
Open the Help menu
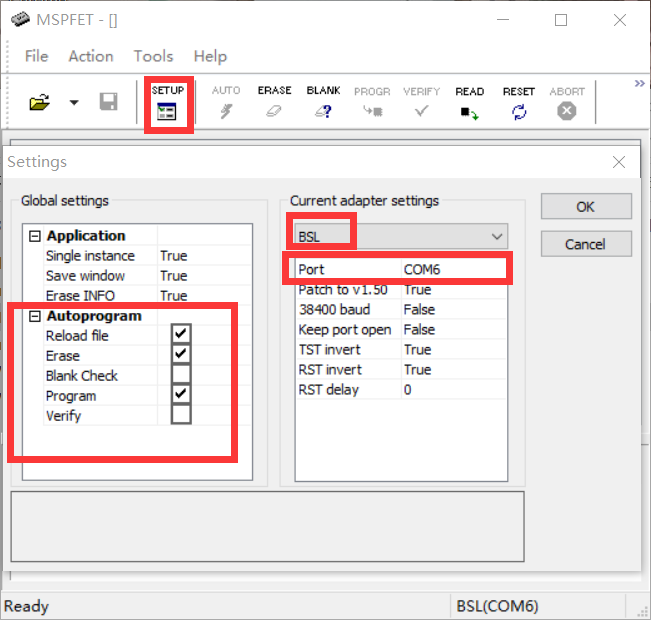210,56
